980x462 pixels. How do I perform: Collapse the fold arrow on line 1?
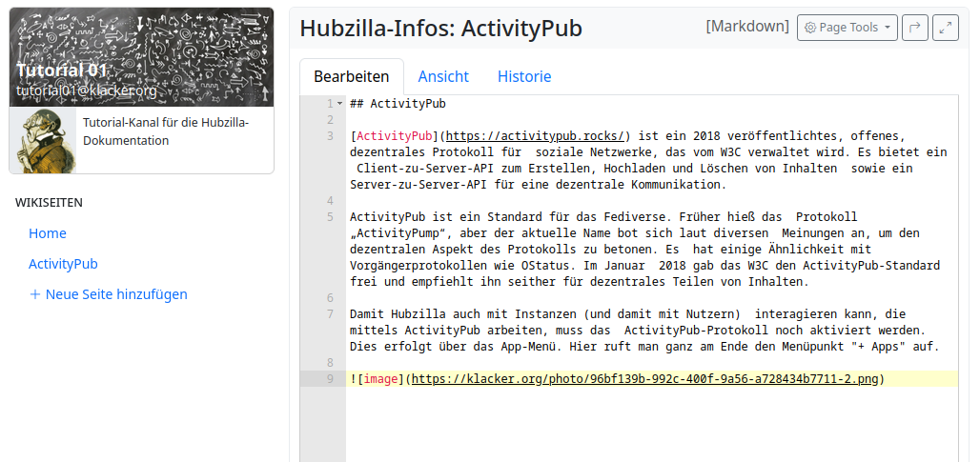pos(339,104)
